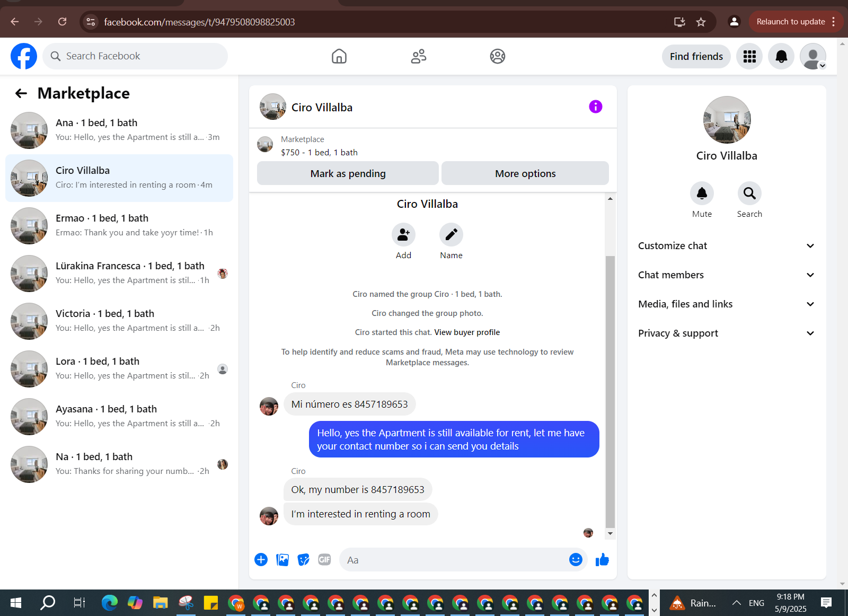The height and width of the screenshot is (616, 848).
Task: Open View buyer profile link
Action: coord(467,332)
